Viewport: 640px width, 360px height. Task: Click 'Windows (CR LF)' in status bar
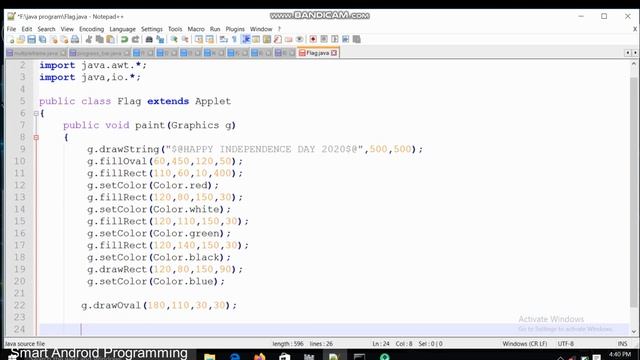(524, 344)
